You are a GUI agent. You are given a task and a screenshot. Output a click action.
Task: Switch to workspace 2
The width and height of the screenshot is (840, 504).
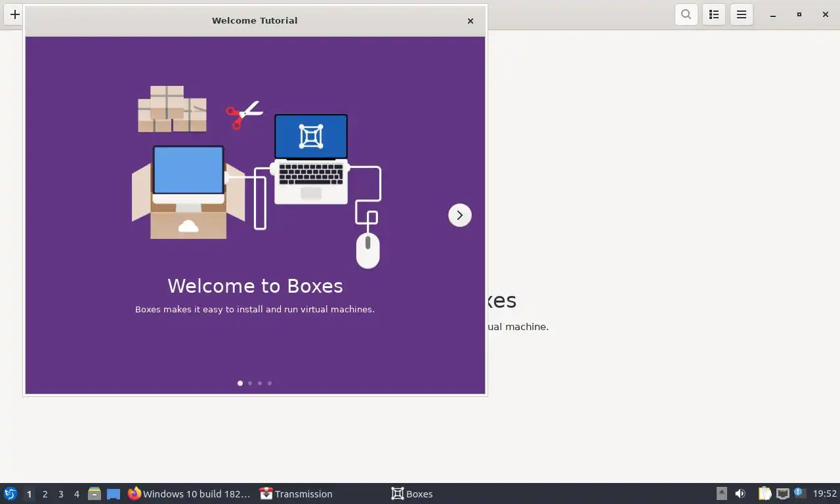[x=45, y=494]
